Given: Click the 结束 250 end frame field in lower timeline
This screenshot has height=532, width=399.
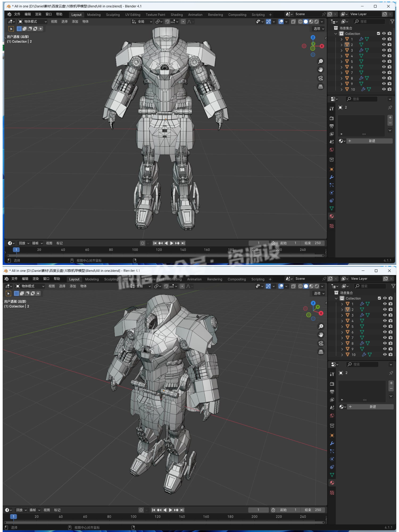Looking at the screenshot, I should click(x=313, y=510).
